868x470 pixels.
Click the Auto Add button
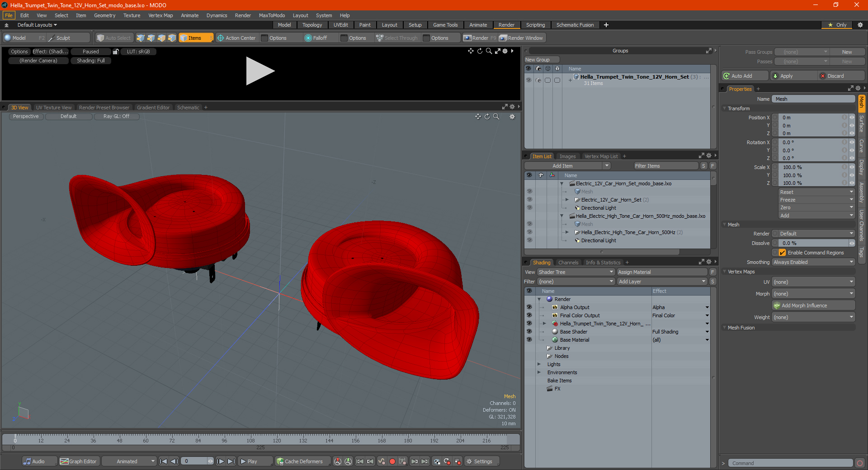745,76
